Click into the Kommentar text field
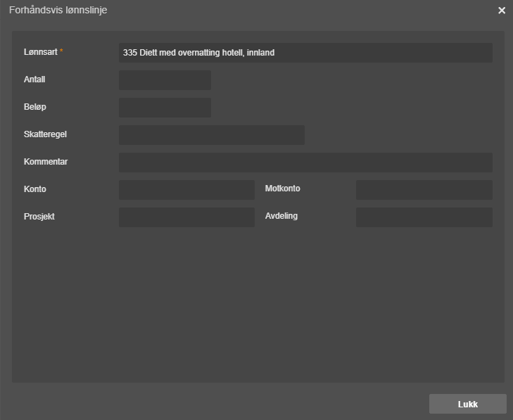Viewport: 513px width, 420px height. click(305, 163)
